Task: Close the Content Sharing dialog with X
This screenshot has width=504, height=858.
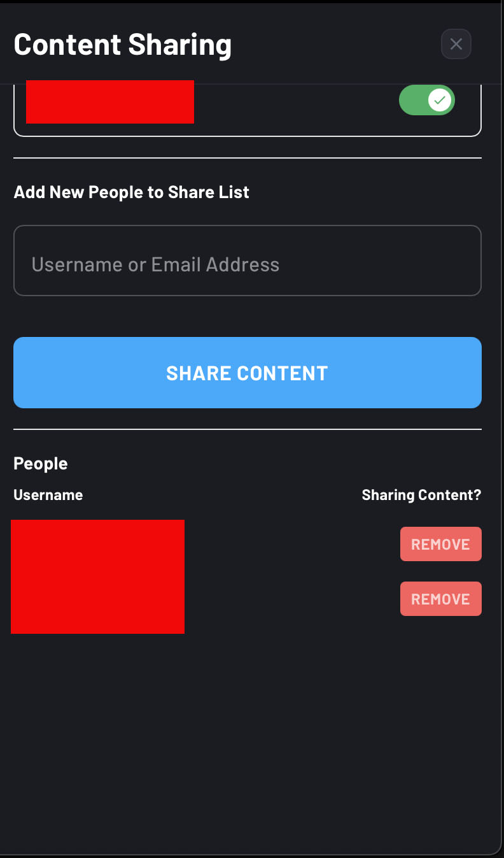Action: [456, 44]
